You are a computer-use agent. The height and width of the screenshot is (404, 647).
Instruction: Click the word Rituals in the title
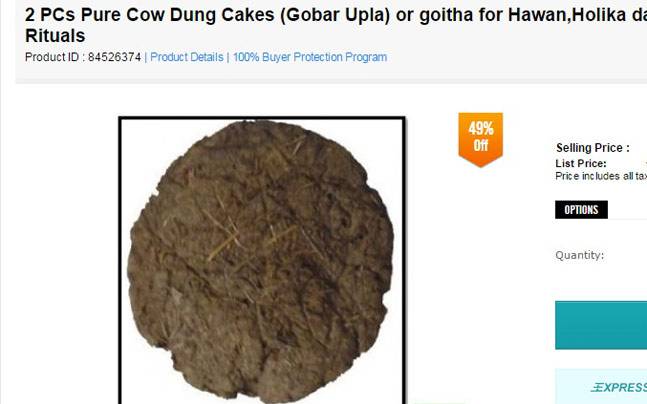55,36
